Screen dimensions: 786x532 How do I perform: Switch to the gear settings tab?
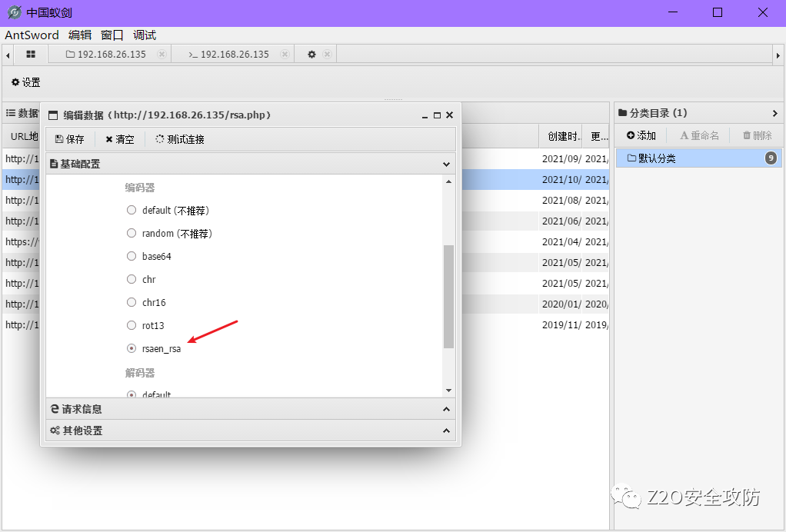311,54
